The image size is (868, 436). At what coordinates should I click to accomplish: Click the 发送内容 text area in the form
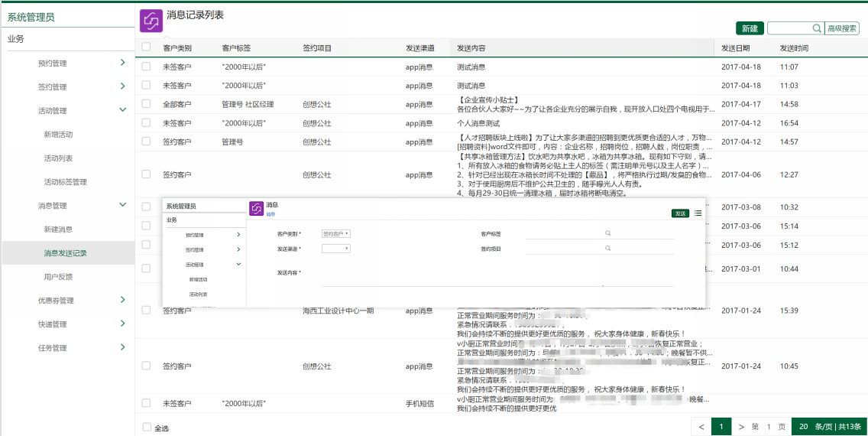(x=497, y=275)
